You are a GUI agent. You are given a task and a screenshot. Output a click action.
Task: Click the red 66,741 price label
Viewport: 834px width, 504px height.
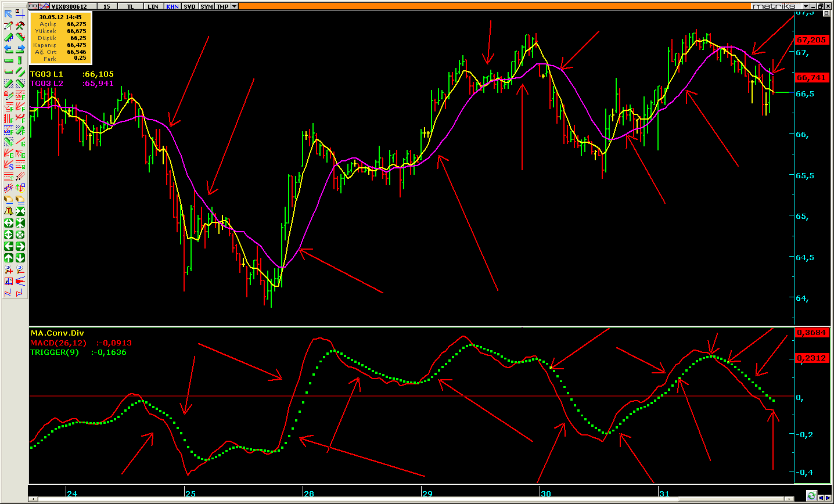811,78
